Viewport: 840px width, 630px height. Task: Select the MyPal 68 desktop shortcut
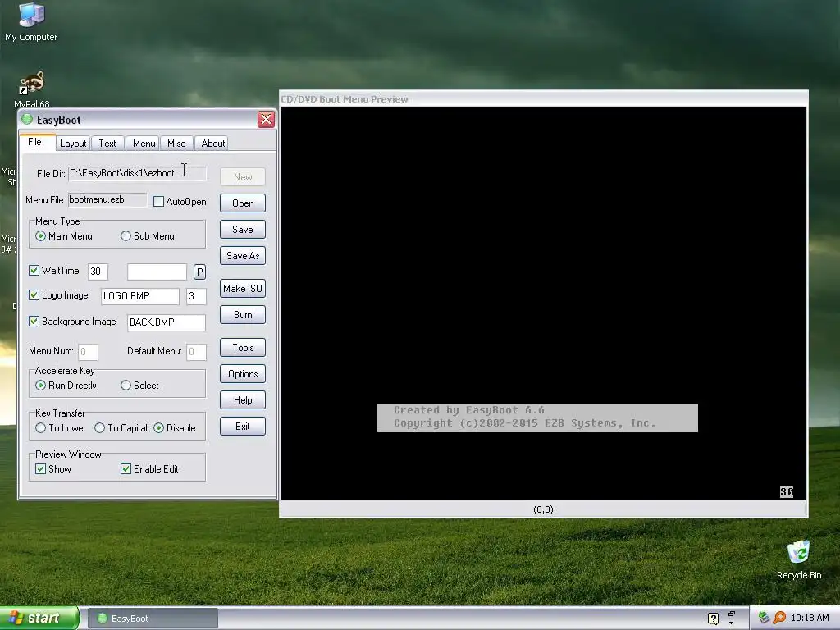pos(32,89)
